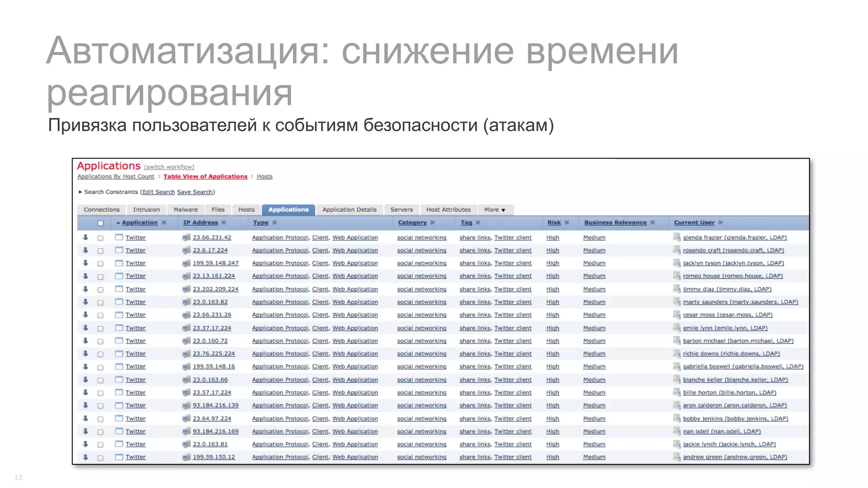The height and width of the screenshot is (488, 868).
Task: Tick the select-all checkbox in table header
Action: click(x=100, y=223)
